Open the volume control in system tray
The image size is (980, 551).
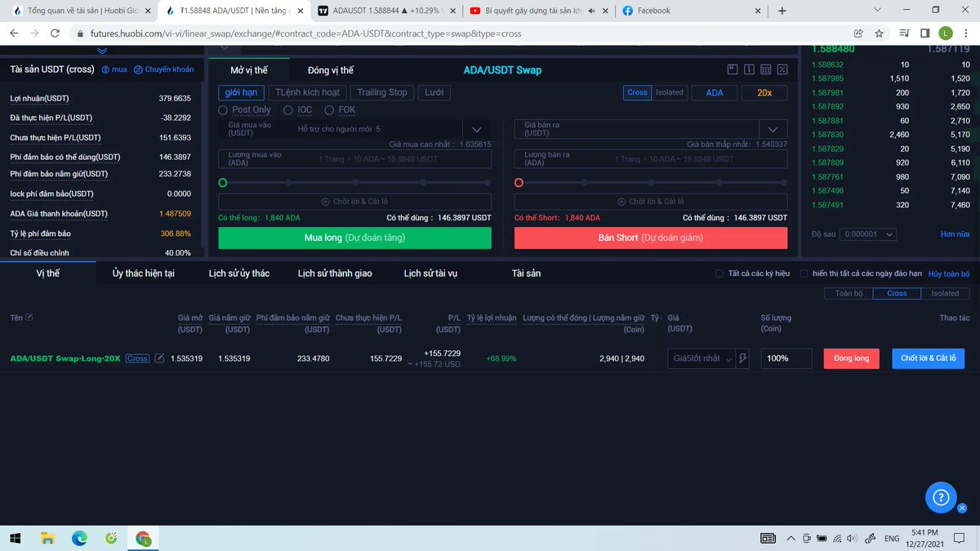click(x=852, y=538)
